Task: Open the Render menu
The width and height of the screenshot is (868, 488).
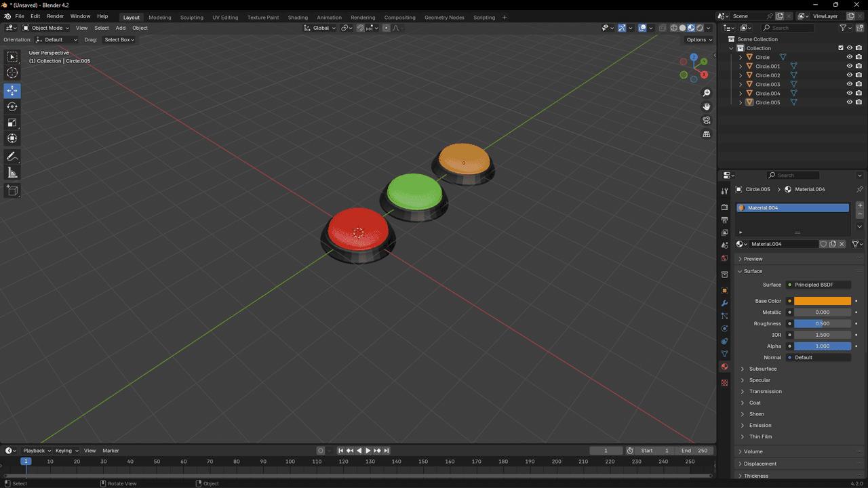Action: pyautogui.click(x=55, y=16)
